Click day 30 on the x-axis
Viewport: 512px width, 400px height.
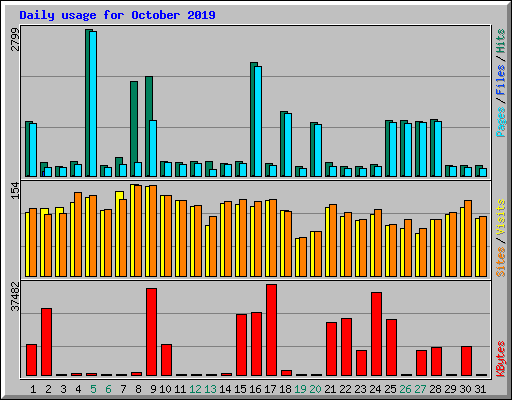[465, 389]
